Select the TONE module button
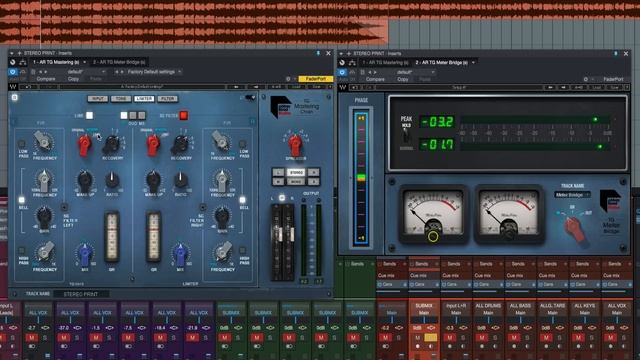Viewport: 640px width, 360px height. [x=121, y=99]
